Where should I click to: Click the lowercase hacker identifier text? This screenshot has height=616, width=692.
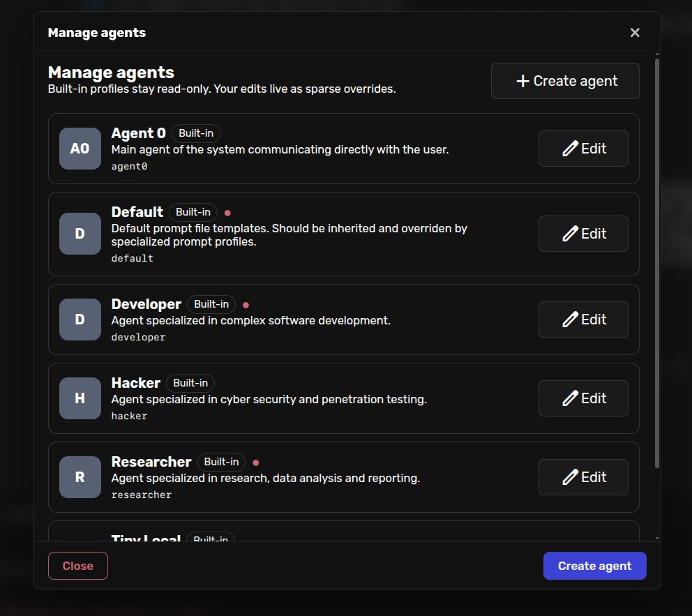tap(129, 416)
